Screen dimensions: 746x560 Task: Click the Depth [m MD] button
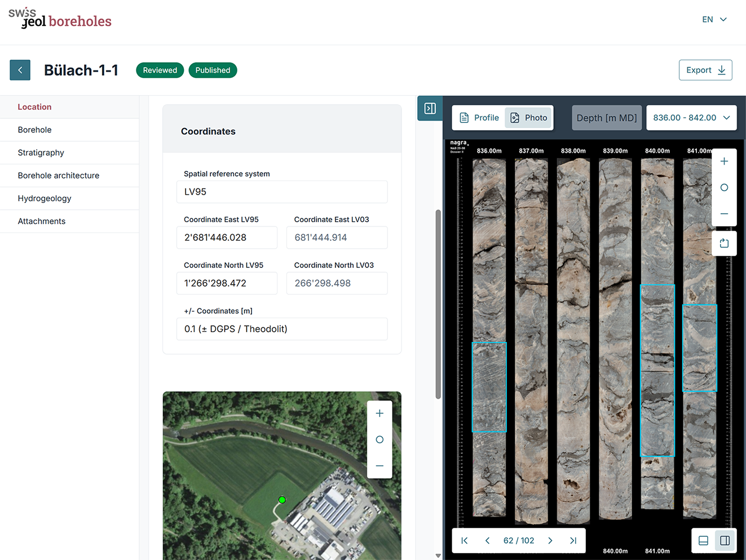[607, 118]
